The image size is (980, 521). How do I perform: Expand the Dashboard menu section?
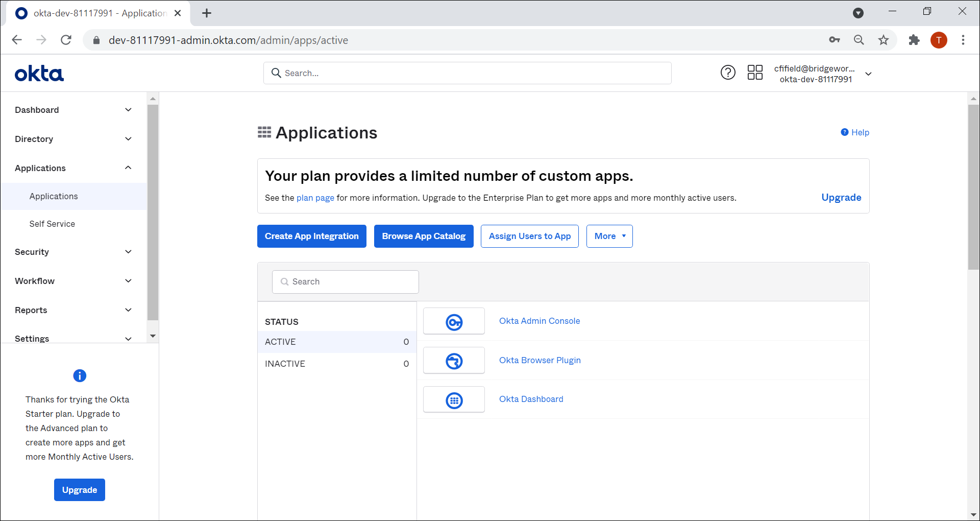coord(73,110)
